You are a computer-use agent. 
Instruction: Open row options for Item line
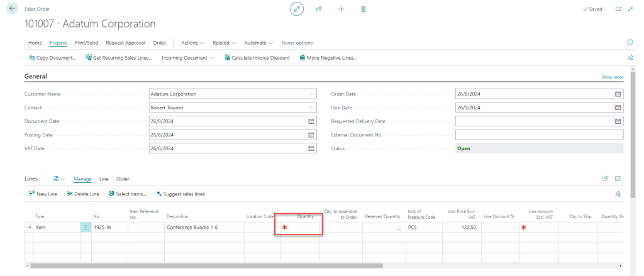[86, 227]
